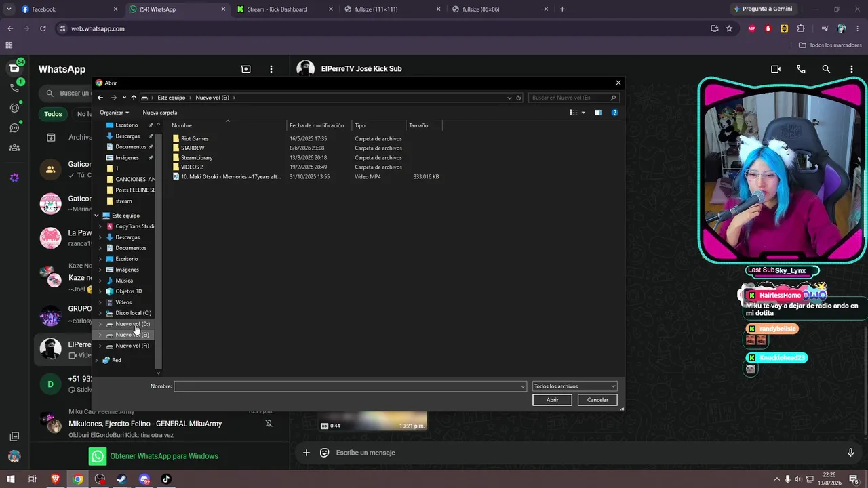Expand Nuevo vol (F:) in the tree
This screenshot has width=868, height=488.
pyautogui.click(x=100, y=346)
